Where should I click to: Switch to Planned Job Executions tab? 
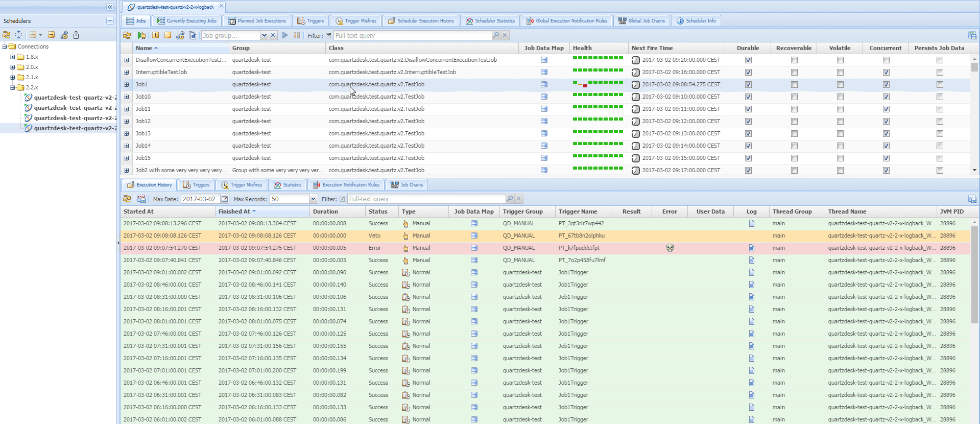[257, 21]
